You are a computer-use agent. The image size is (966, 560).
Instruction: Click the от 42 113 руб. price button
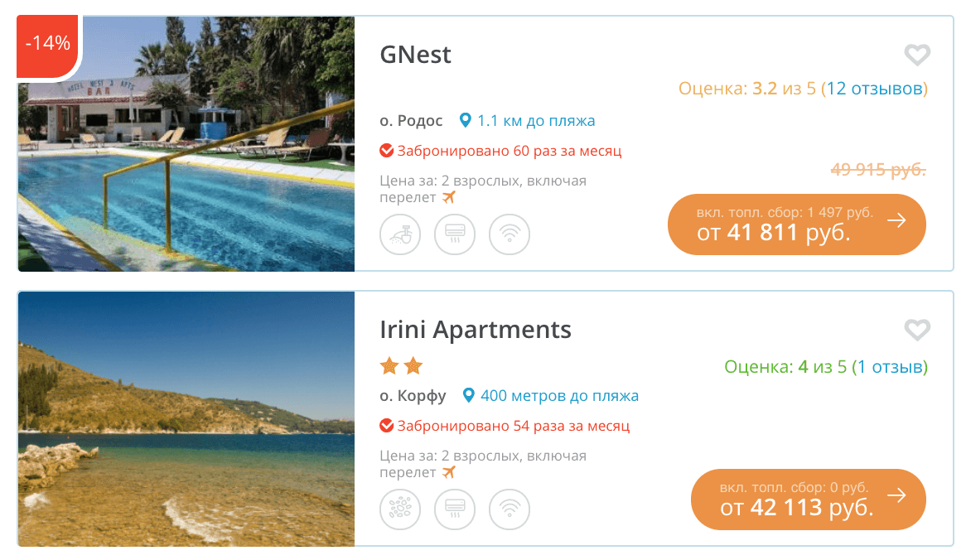click(808, 500)
